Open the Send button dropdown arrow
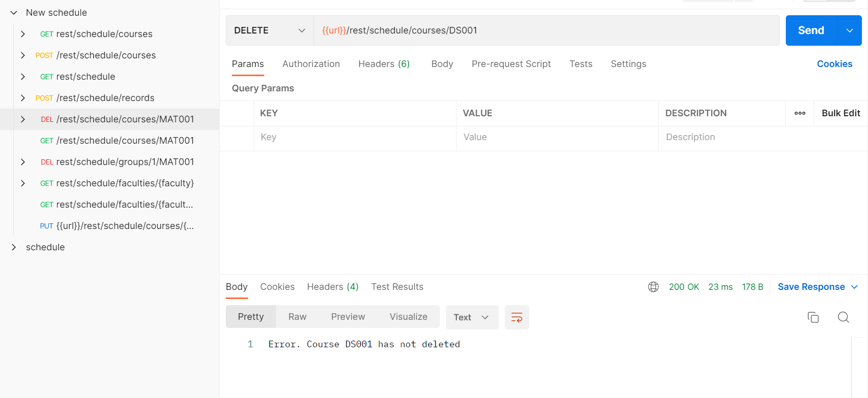The width and height of the screenshot is (868, 398). 850,30
